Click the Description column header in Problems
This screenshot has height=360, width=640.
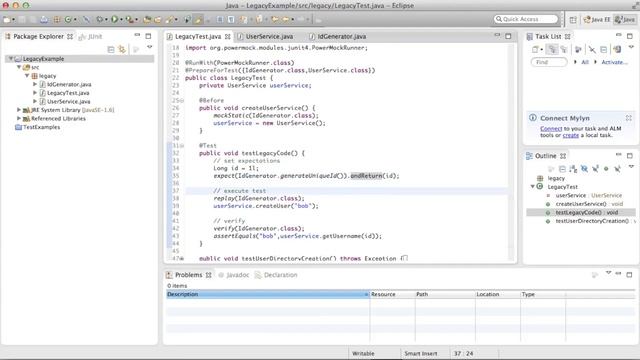tap(268, 294)
